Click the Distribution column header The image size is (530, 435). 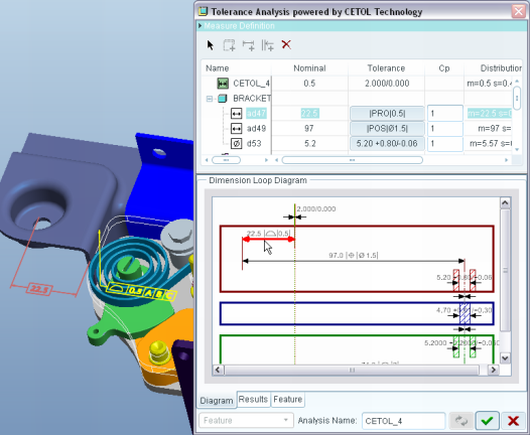(x=501, y=68)
